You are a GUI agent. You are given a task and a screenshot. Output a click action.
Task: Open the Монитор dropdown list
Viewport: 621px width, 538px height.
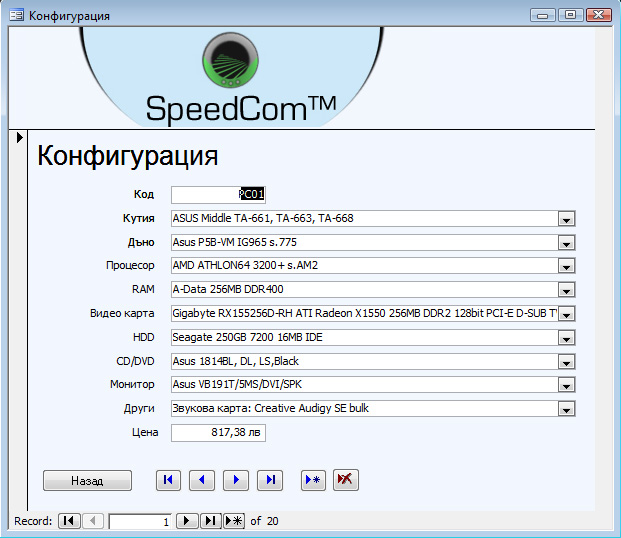[x=566, y=385]
